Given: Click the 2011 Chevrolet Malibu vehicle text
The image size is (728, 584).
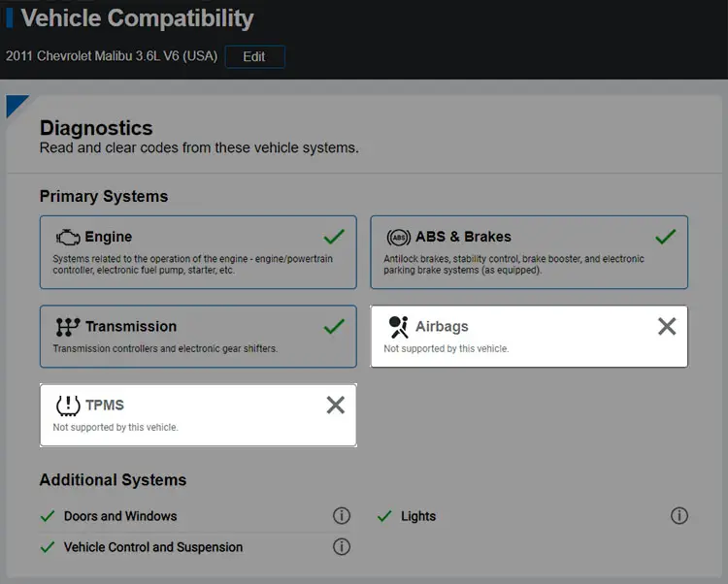Looking at the screenshot, I should pos(112,56).
